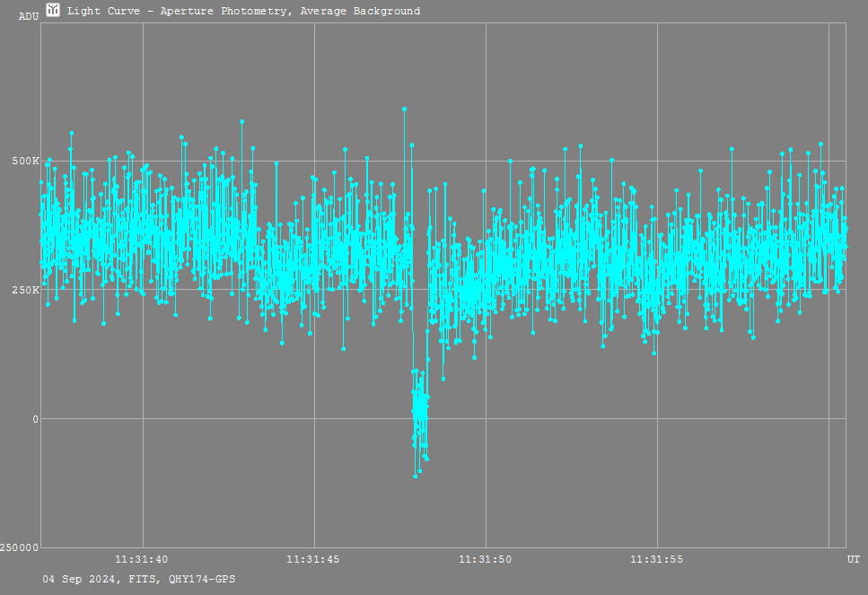Click the 250K axis label
The height and width of the screenshot is (595, 868).
[x=26, y=290]
